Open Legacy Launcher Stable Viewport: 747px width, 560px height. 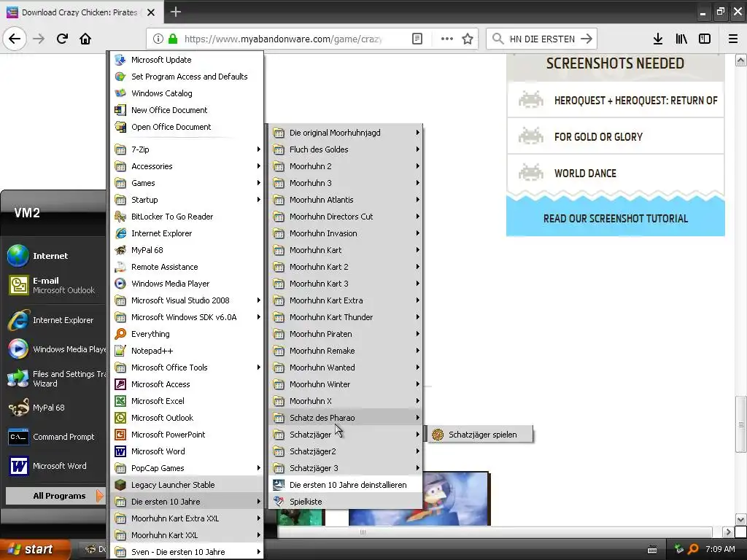187,485
